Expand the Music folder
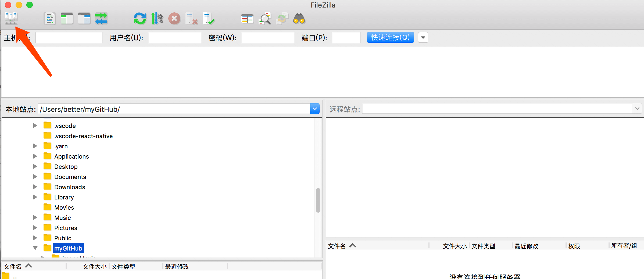644x279 pixels. coord(35,217)
